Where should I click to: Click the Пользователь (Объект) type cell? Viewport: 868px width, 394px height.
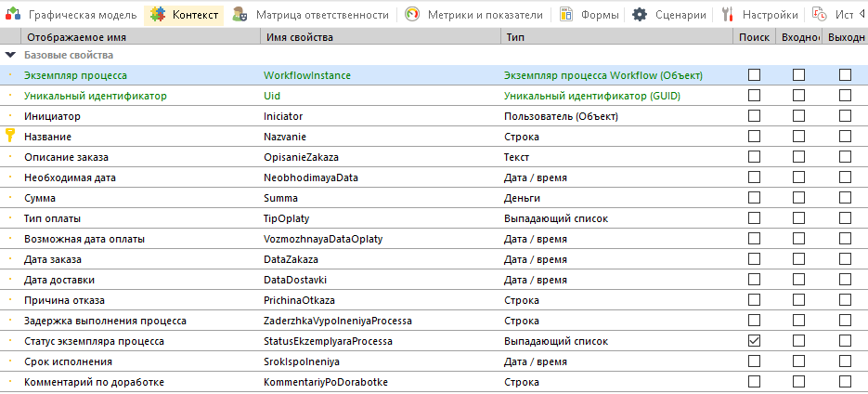tap(561, 116)
